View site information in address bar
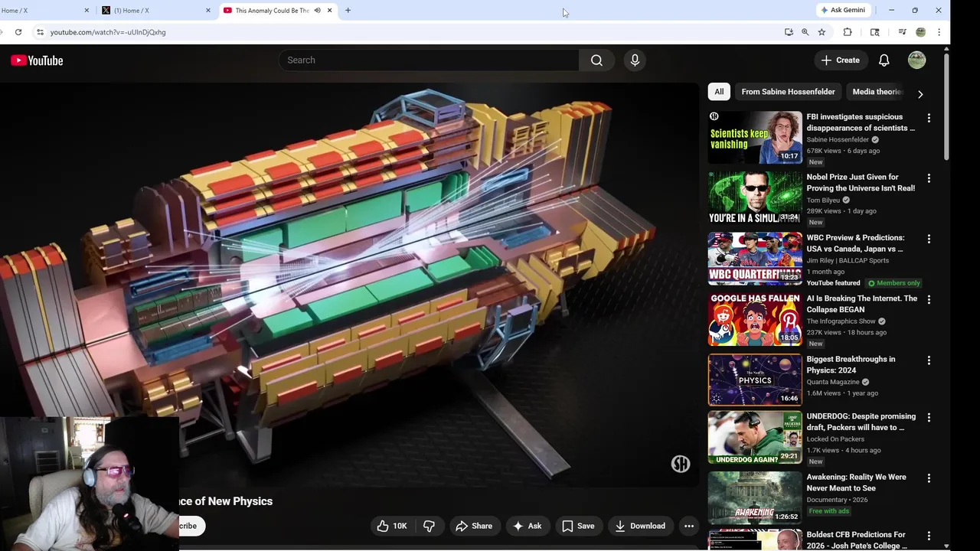 point(40,32)
